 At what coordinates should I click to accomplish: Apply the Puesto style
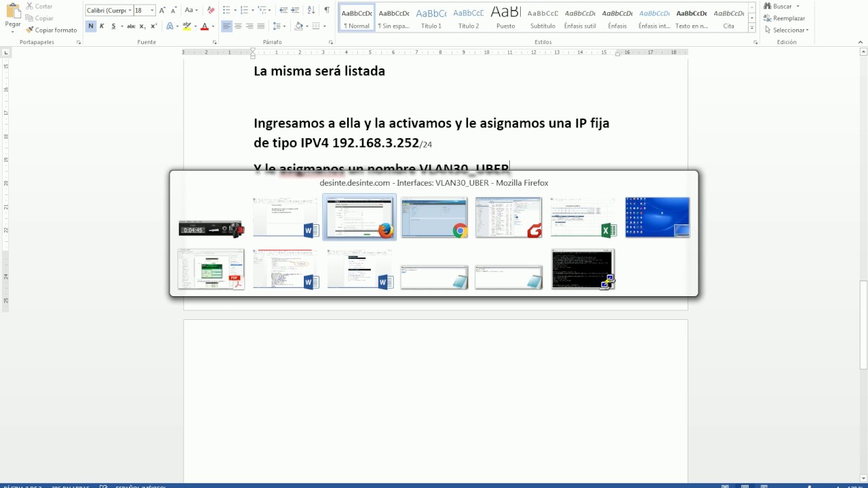pyautogui.click(x=506, y=18)
